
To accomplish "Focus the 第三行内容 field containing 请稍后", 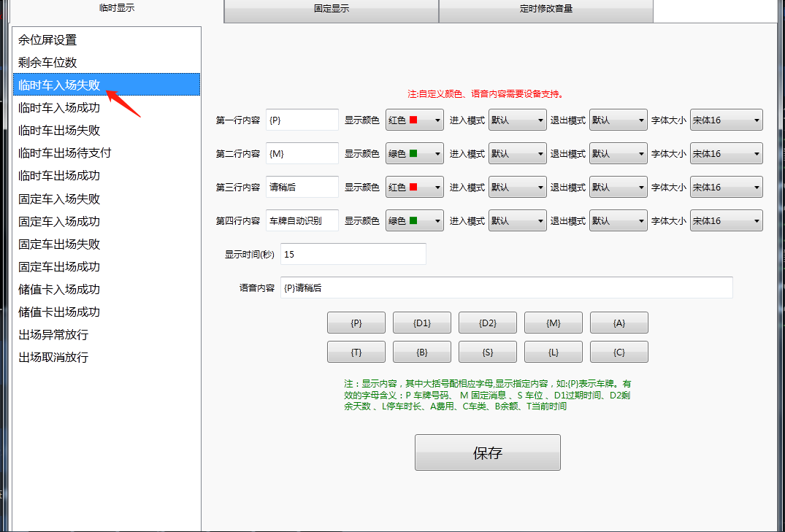I will [x=302, y=187].
